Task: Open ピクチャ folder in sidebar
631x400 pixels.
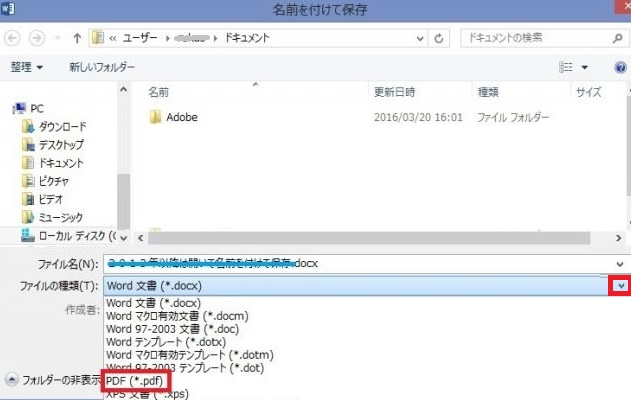Action: 45,181
